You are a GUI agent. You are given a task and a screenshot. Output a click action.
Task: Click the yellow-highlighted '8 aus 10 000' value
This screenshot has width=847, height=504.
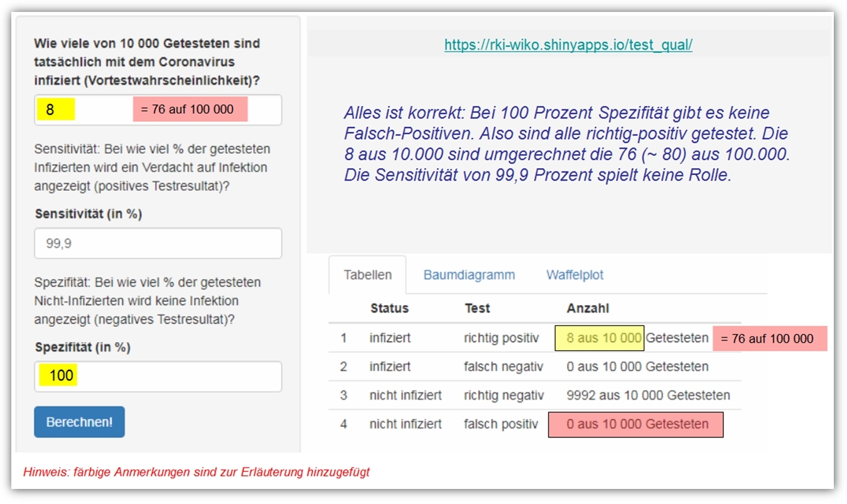click(600, 338)
